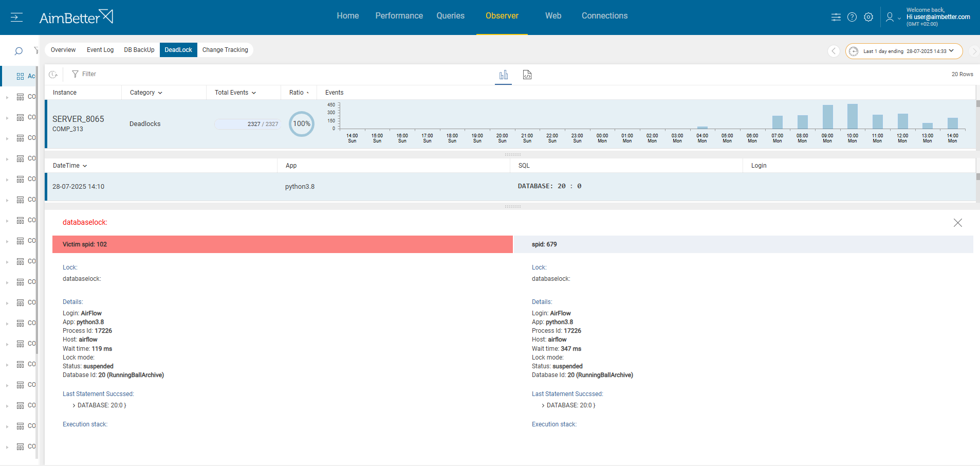Click the splitter handle below deadlock row
Screen dimensions: 980x466
513,206
